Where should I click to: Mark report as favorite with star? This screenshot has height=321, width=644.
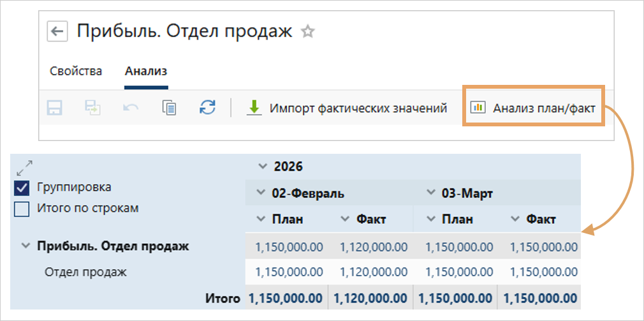(308, 31)
